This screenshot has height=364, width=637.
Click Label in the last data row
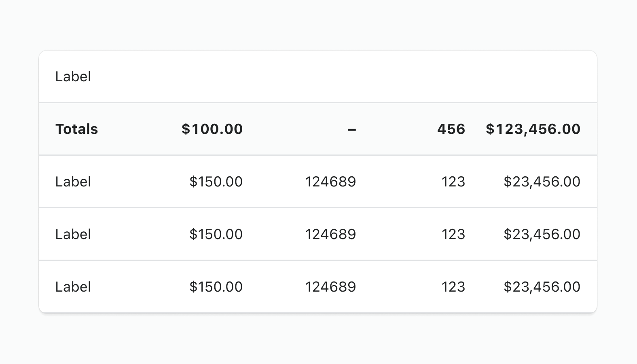pos(73,287)
